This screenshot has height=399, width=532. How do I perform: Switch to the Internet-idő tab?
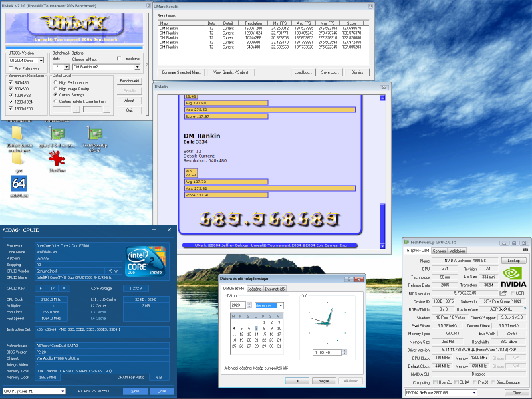275,289
